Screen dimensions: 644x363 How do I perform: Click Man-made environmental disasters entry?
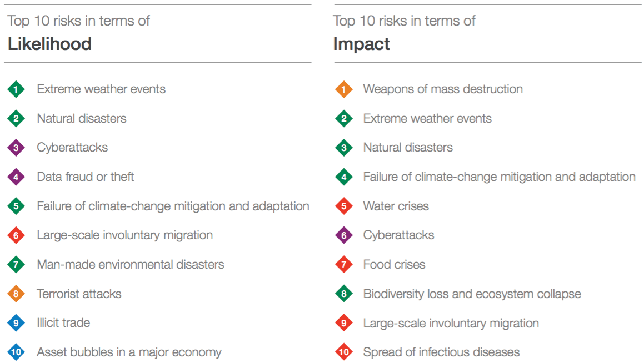click(x=131, y=265)
